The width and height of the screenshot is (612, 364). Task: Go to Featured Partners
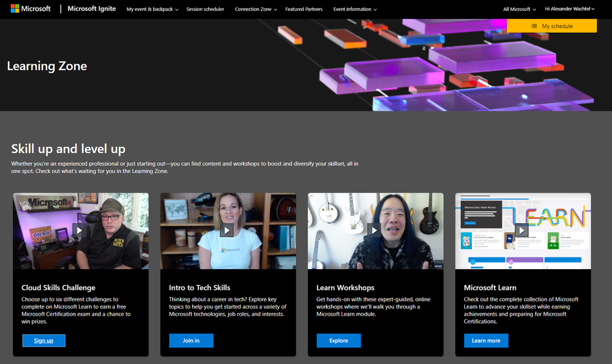pyautogui.click(x=304, y=9)
